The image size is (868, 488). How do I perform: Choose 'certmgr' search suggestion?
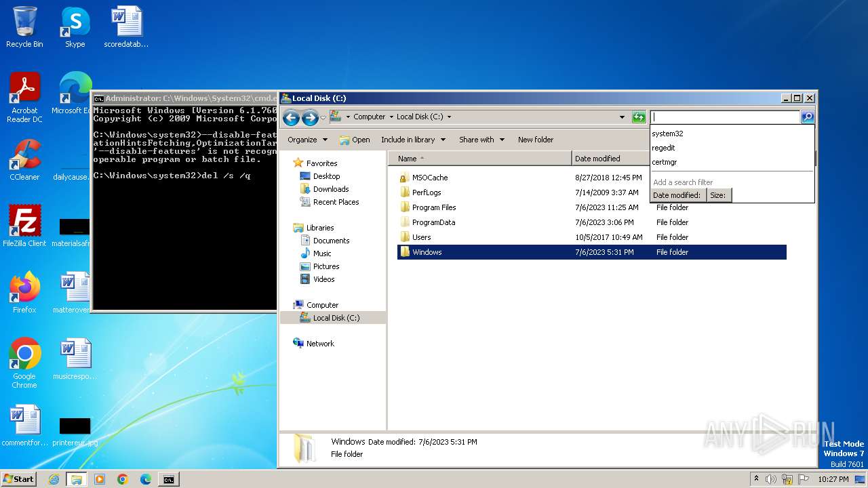tap(664, 162)
